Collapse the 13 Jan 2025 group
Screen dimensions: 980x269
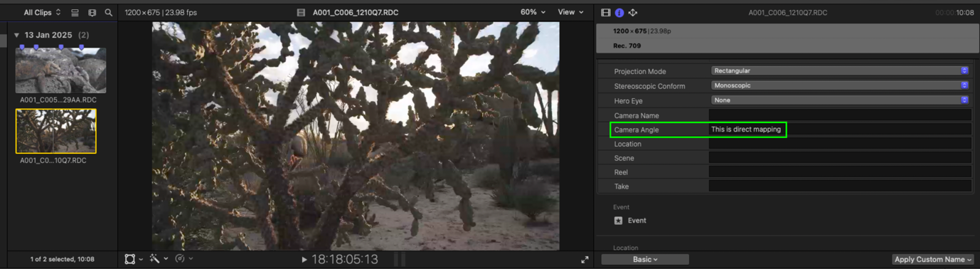pos(16,35)
